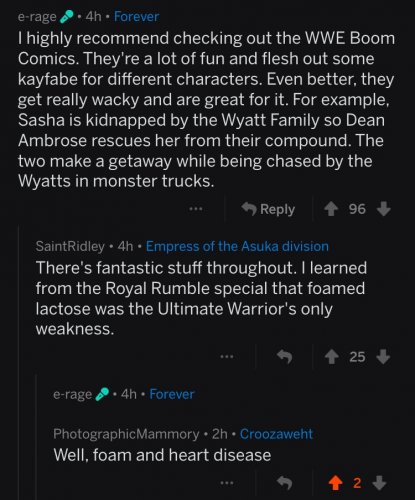The image size is (415, 500).
Task: Downvote the foam and heart disease comment
Action: click(x=380, y=482)
